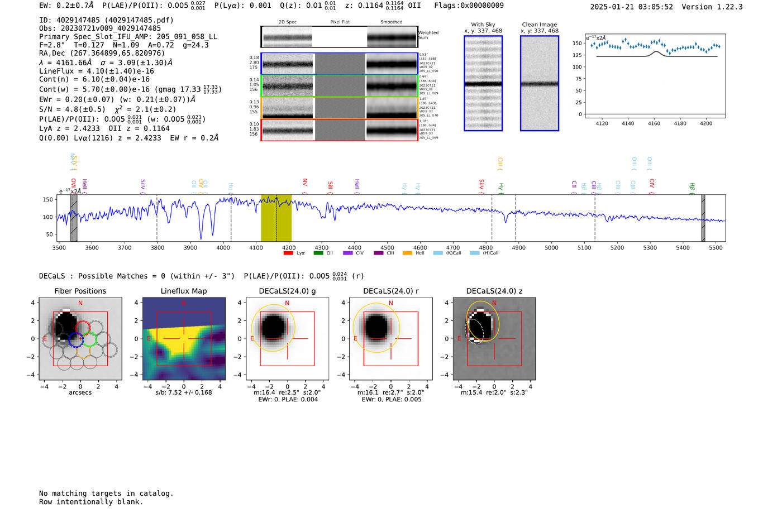The image size is (782, 532).
Task: Click the zoomed emission line plot
Action: click(656, 75)
